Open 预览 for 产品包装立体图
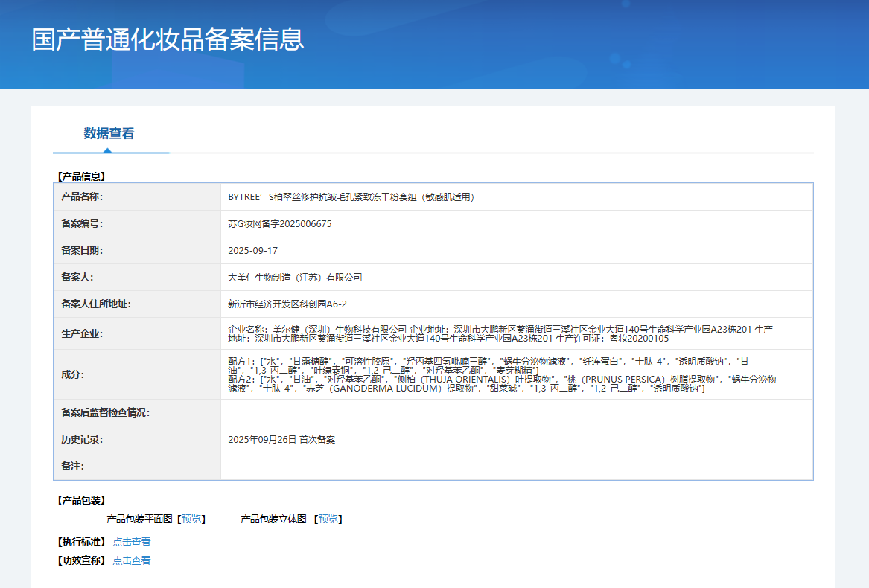Image resolution: width=869 pixels, height=588 pixels. pos(328,519)
